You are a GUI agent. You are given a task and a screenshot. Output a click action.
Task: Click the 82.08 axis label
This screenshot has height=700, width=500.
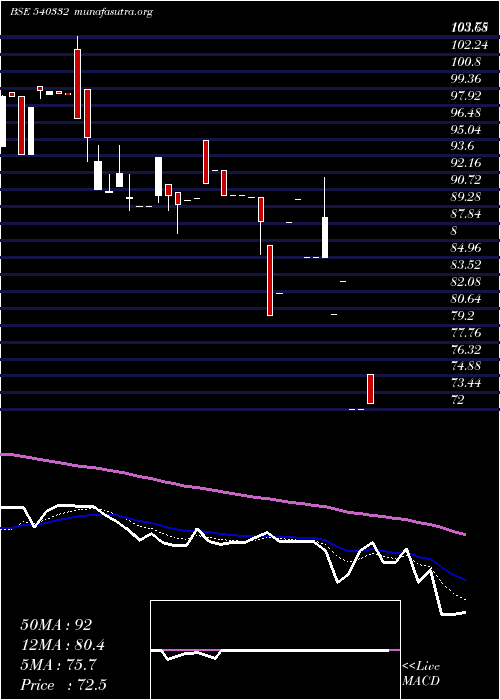466,281
